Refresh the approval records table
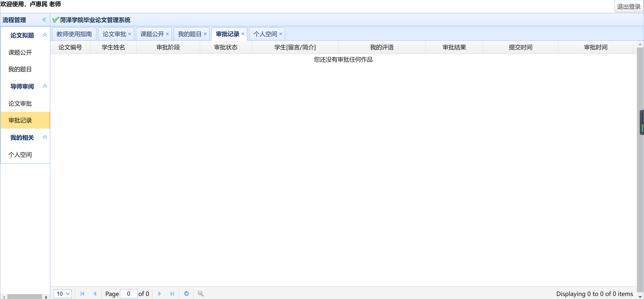The width and height of the screenshot is (644, 299). tap(186, 293)
